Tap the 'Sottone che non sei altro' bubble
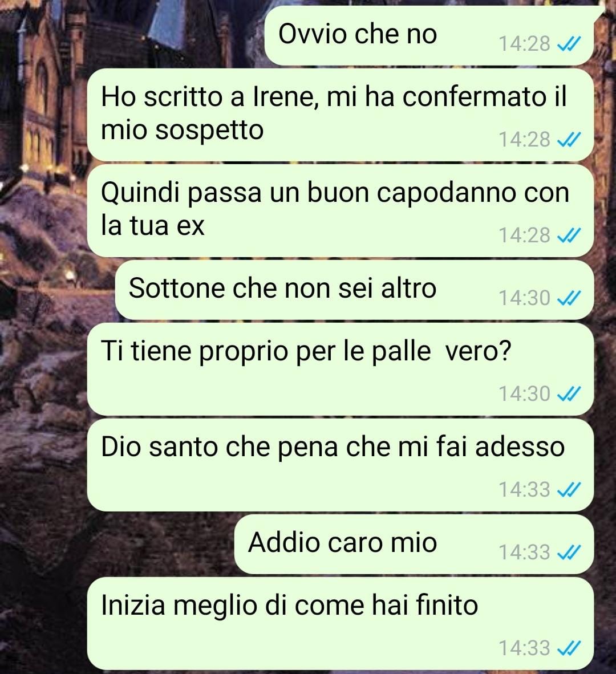This screenshot has width=616, height=674. pyautogui.click(x=355, y=290)
